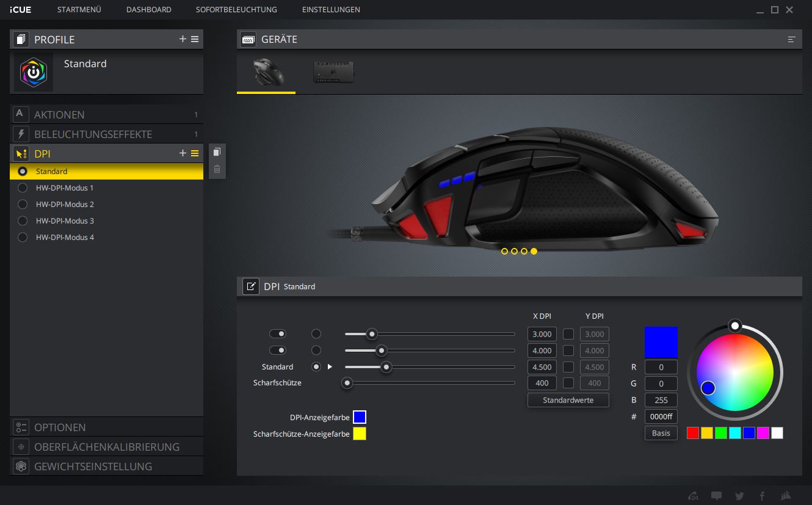Toggle the 4.000 DPI stage switch
This screenshot has width=812, height=505.
click(278, 351)
